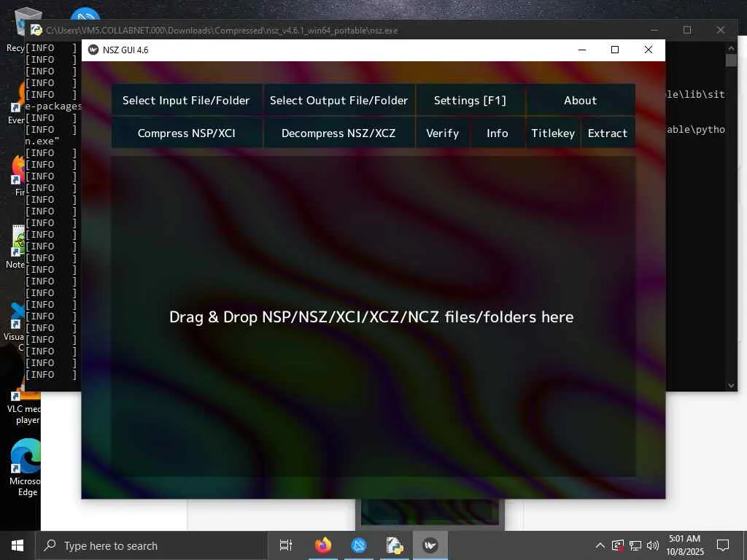Click the console scrollbar thumb
The height and width of the screenshot is (560, 747).
[731, 60]
